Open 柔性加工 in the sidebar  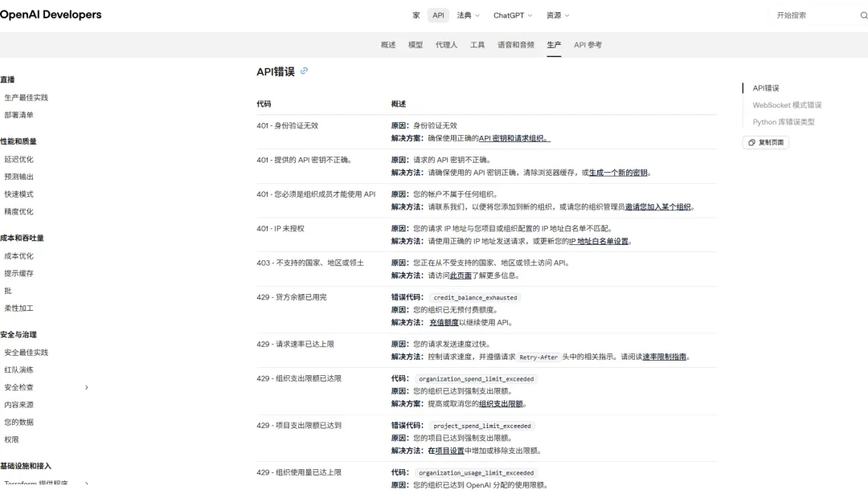18,308
